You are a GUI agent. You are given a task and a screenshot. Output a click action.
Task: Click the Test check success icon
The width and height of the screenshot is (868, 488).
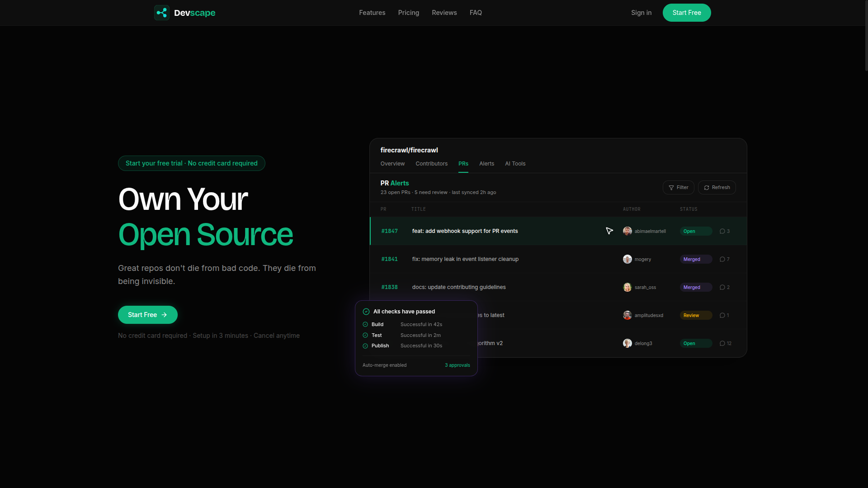(365, 335)
